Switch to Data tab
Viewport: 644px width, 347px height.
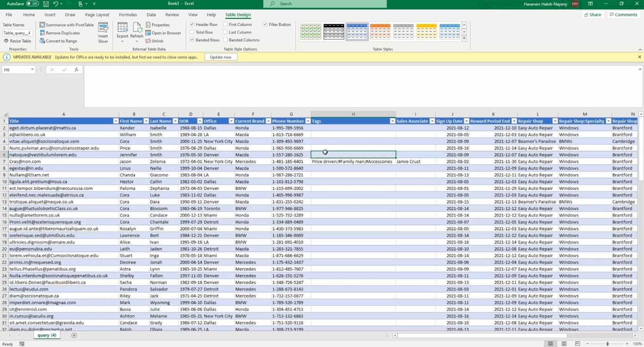tap(151, 15)
